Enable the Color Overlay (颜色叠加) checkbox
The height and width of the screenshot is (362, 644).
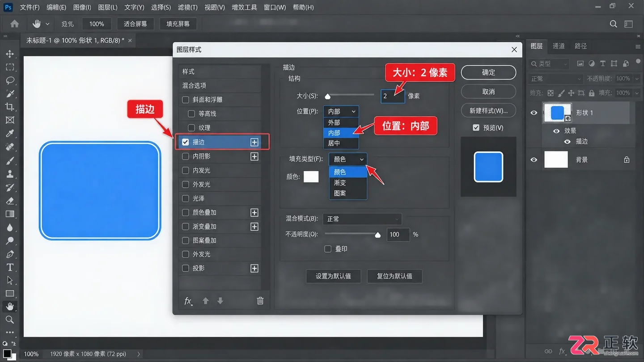click(186, 213)
